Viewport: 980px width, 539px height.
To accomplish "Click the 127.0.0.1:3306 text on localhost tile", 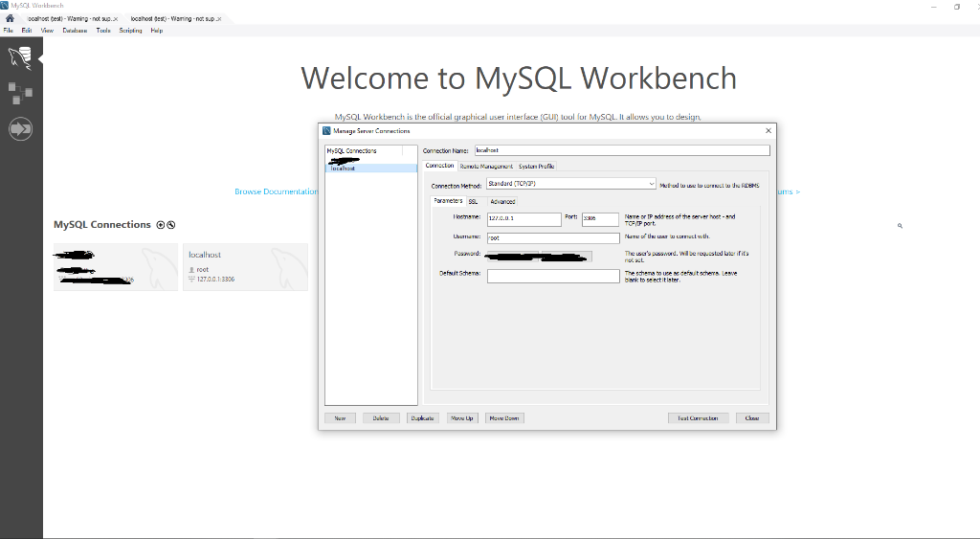I will point(215,280).
